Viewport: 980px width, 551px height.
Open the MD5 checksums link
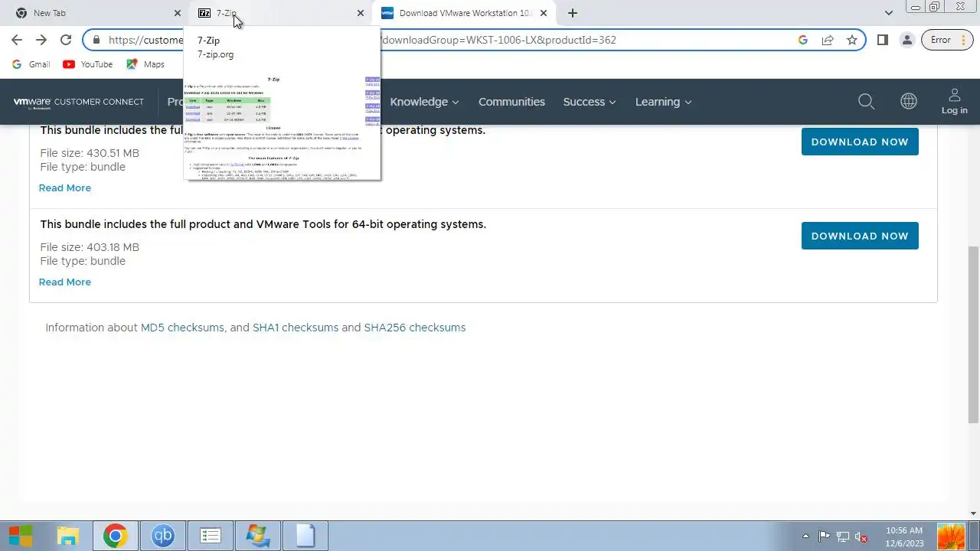pyautogui.click(x=182, y=328)
